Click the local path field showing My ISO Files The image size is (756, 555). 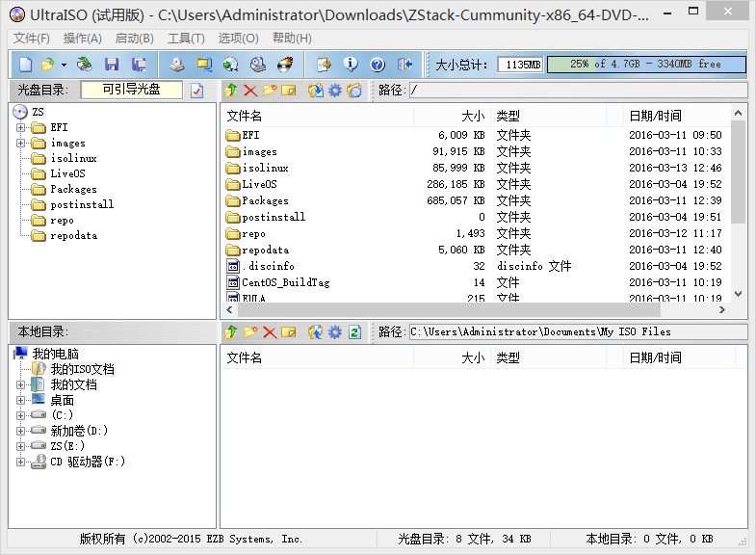(x=578, y=332)
